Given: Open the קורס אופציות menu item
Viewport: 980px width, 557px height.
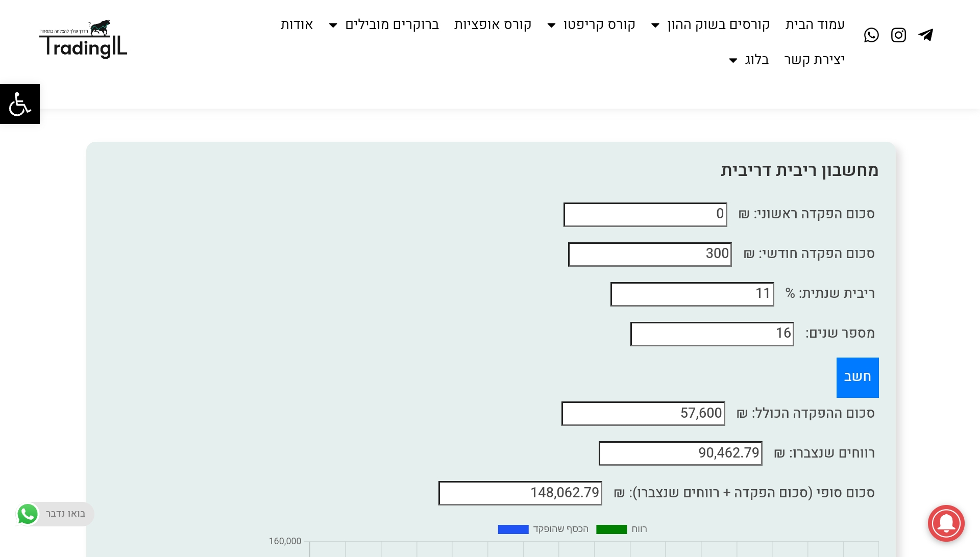Looking at the screenshot, I should tap(493, 24).
